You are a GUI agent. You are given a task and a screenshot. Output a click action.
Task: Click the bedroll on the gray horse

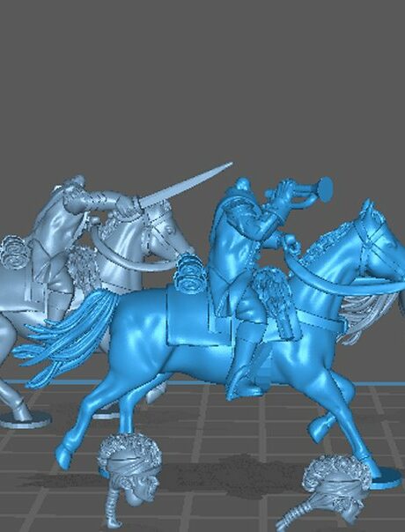[x=15, y=253]
